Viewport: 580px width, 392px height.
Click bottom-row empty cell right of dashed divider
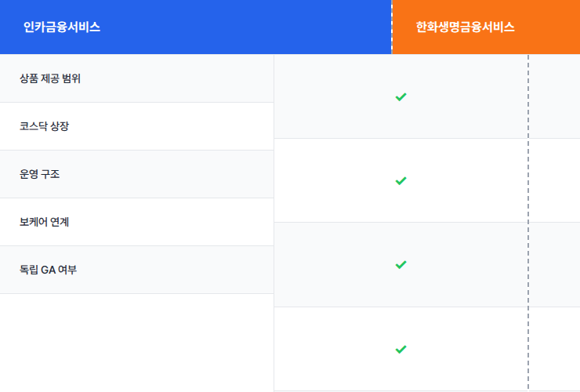pyautogui.click(x=555, y=349)
